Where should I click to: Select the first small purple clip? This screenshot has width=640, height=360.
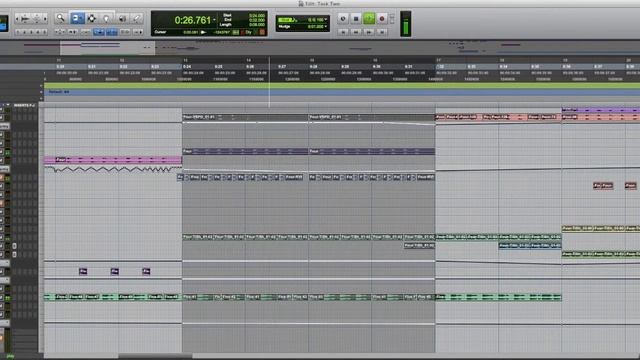[83, 271]
